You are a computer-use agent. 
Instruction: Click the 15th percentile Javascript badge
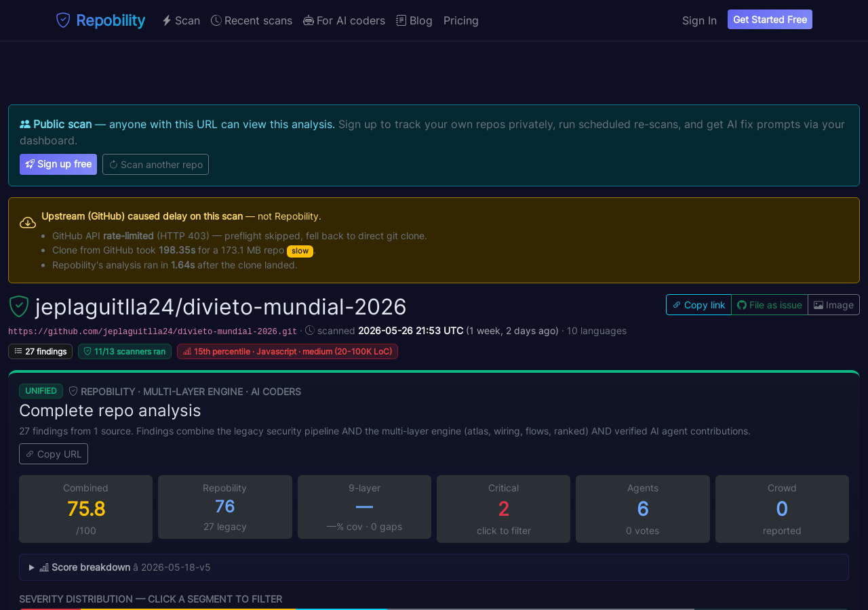point(288,351)
